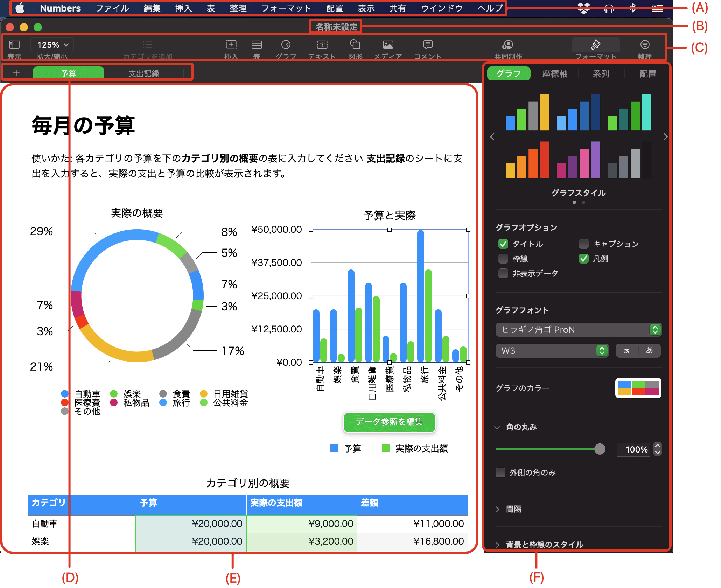The width and height of the screenshot is (721, 588).
Task: Open Bluetooth status in menu bar
Action: tap(632, 8)
